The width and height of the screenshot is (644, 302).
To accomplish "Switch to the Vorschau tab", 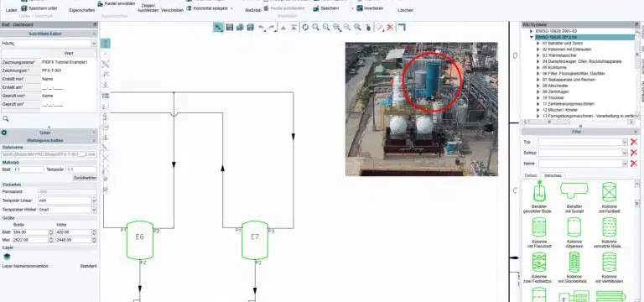I will point(552,175).
